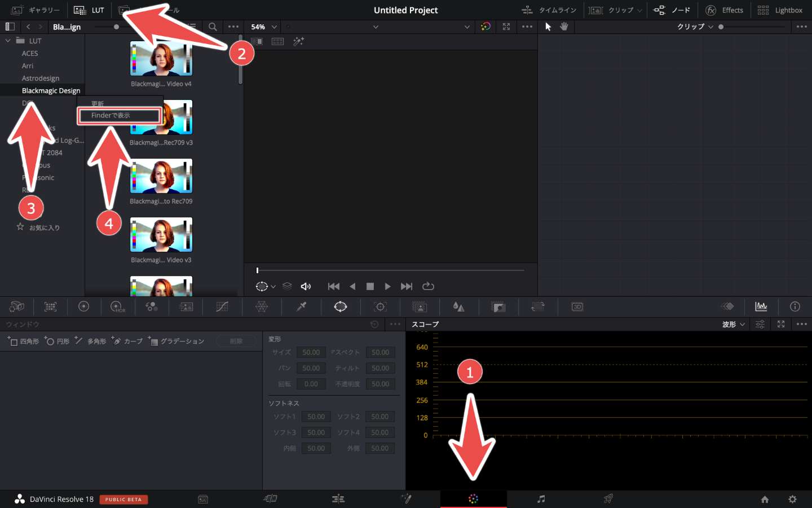This screenshot has height=508, width=812.
Task: Open the Media page icon
Action: [x=203, y=499]
